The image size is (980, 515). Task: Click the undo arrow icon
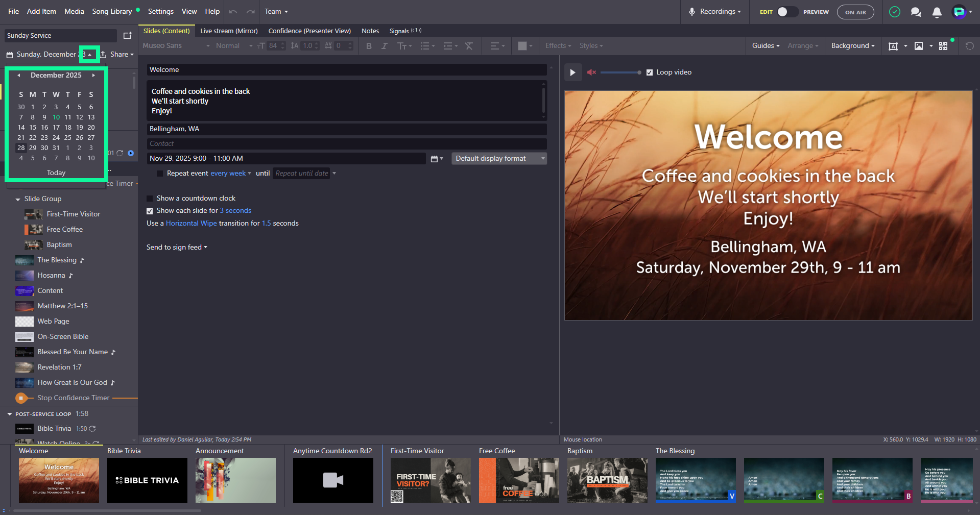coord(233,12)
